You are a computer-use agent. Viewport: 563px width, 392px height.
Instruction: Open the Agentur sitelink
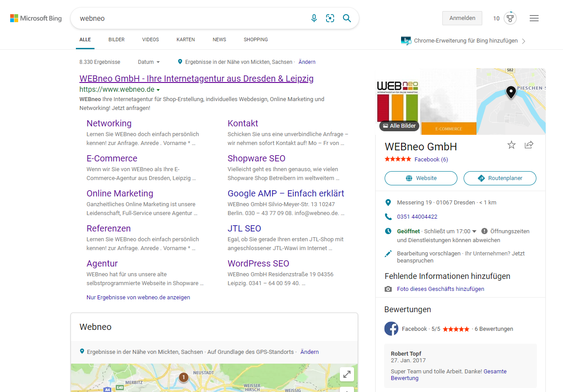[102, 263]
